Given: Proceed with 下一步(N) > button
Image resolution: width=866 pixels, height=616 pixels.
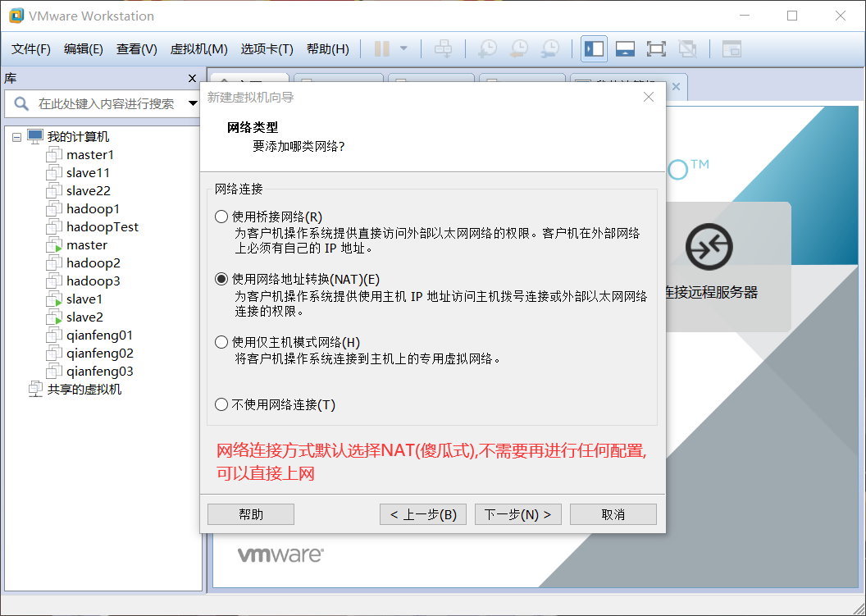Looking at the screenshot, I should click(518, 514).
